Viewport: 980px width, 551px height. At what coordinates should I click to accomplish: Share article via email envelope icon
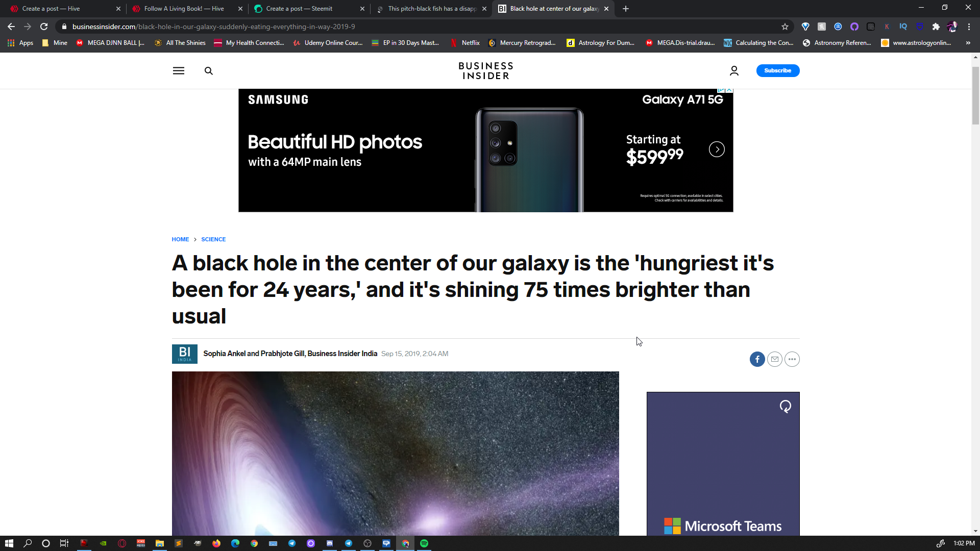(774, 359)
